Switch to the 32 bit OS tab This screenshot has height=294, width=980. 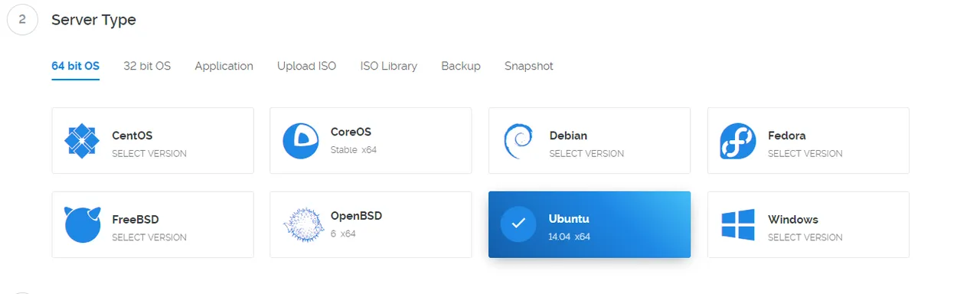[x=147, y=66]
